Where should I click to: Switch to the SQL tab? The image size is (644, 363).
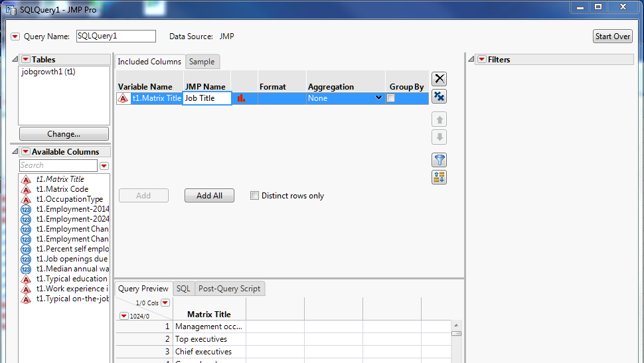183,289
